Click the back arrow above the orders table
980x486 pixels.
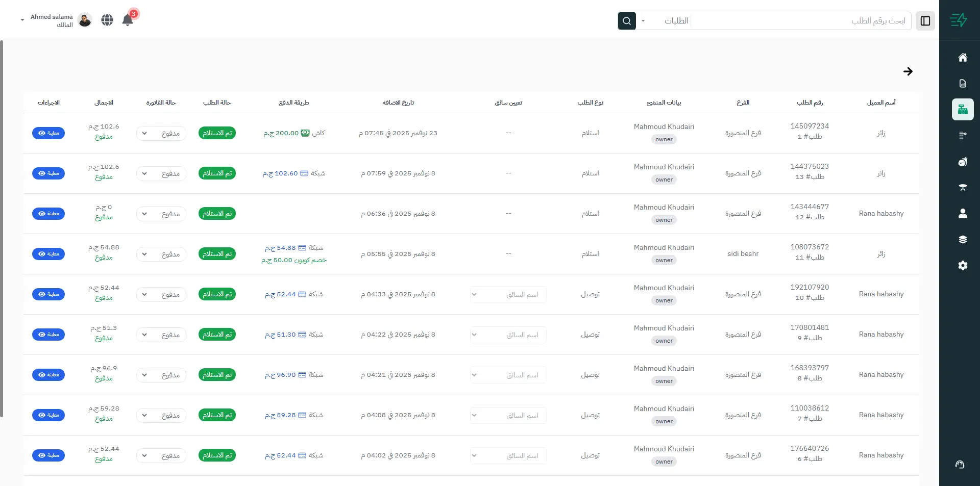click(908, 71)
